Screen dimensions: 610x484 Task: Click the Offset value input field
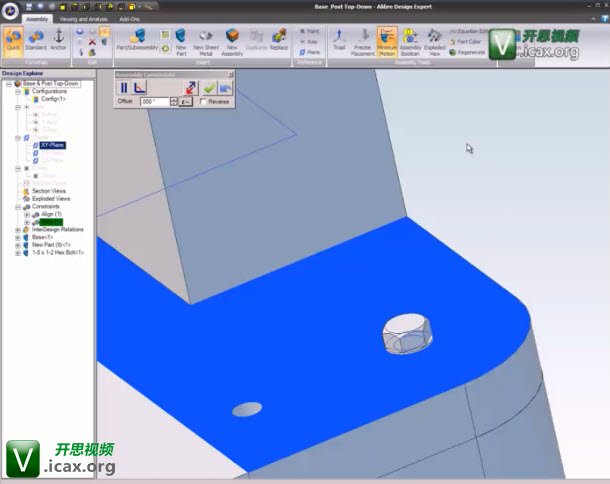(x=156, y=101)
